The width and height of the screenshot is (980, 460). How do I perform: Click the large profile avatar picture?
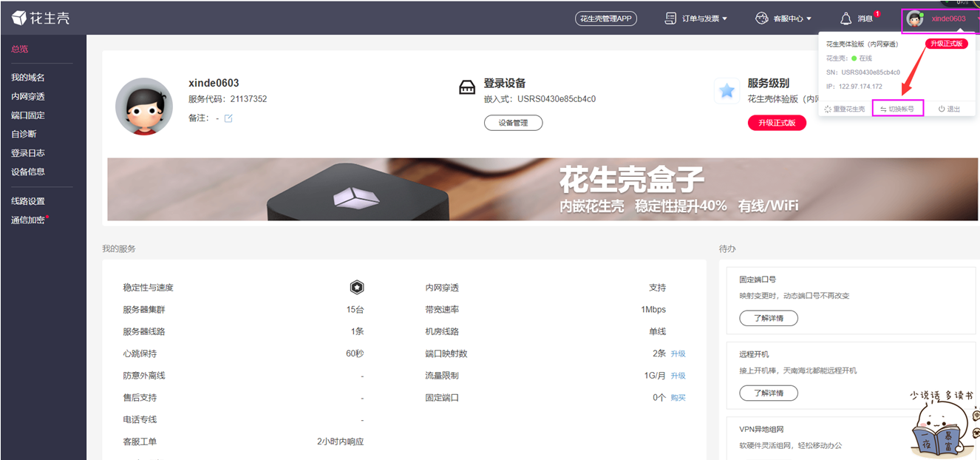[x=144, y=106]
